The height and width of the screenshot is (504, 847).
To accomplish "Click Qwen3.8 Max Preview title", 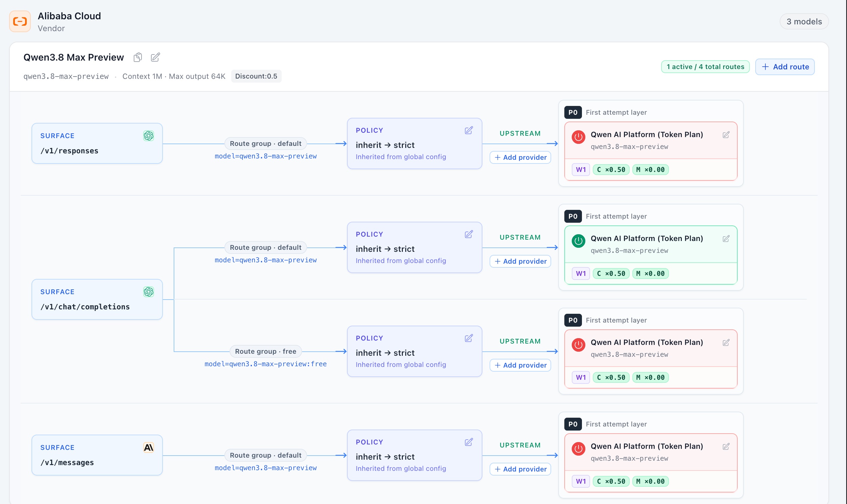I will (x=74, y=58).
